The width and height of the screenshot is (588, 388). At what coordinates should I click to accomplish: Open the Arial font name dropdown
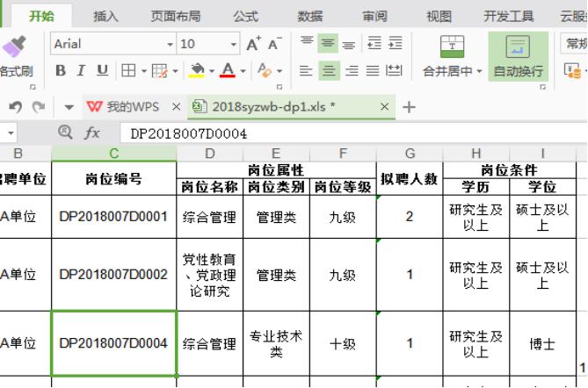point(171,44)
